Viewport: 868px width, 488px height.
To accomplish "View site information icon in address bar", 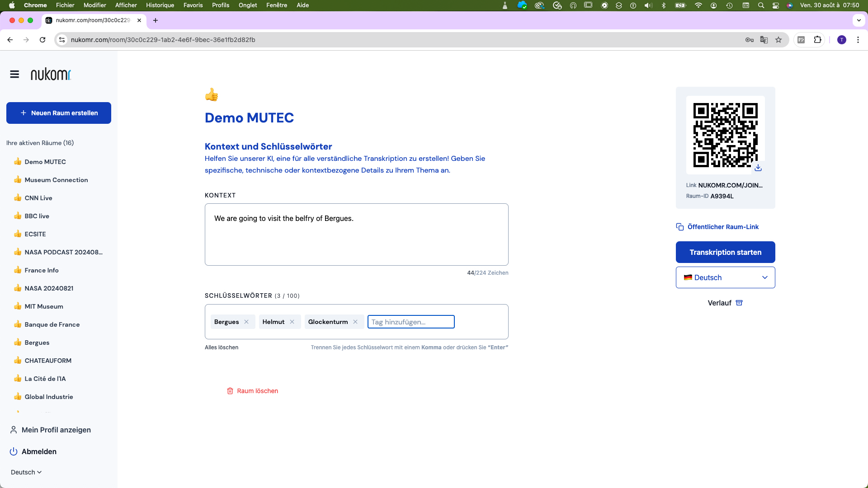I will click(62, 40).
